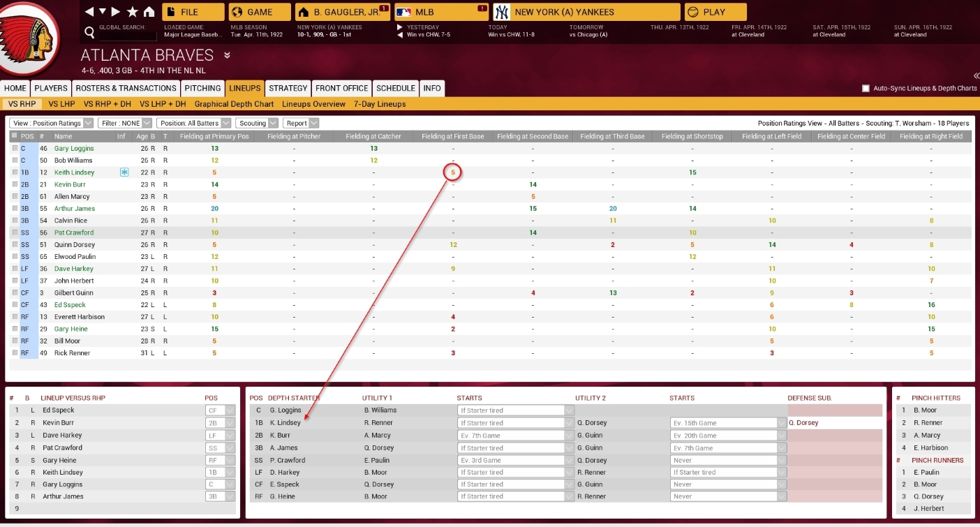Image resolution: width=980 pixels, height=527 pixels.
Task: Click the star bookmark icon
Action: tap(133, 12)
